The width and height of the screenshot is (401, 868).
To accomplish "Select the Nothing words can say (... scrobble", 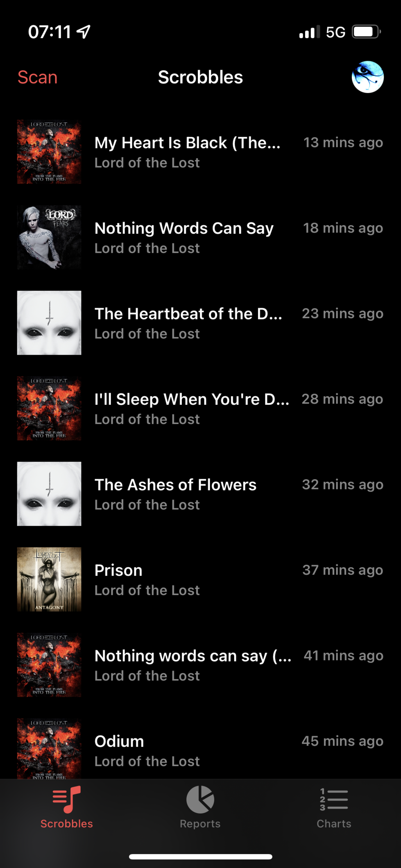I will pos(193,656).
